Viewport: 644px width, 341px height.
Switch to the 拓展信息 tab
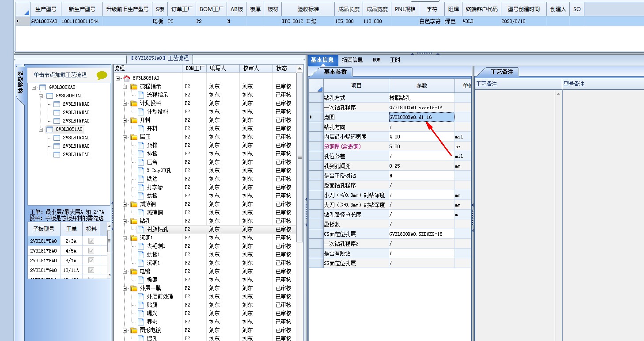click(352, 60)
